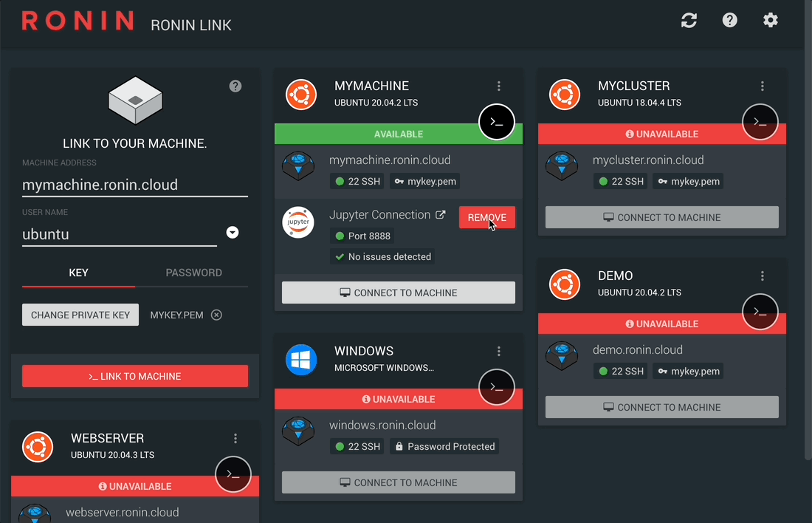Click the white cube machine icon
The width and height of the screenshot is (812, 523).
click(x=135, y=100)
